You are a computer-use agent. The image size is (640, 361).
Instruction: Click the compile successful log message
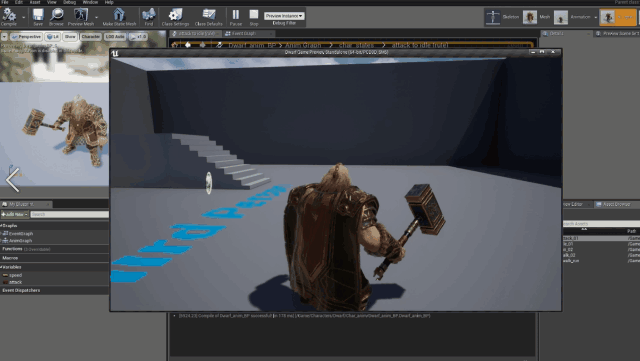304,316
